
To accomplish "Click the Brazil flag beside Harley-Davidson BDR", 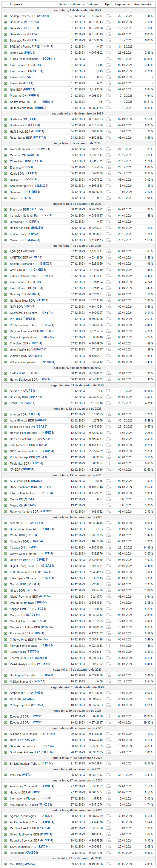I will pos(5,380).
